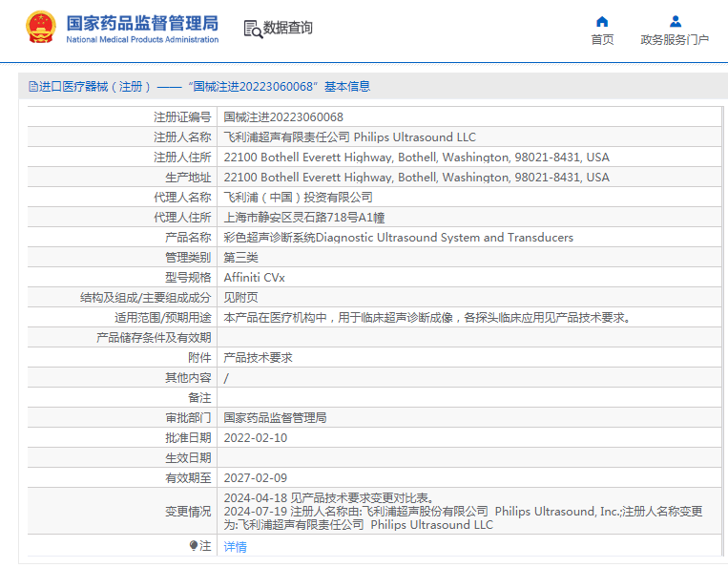Click 国家药品监督管理局 site title
The image size is (728, 568).
[142, 22]
